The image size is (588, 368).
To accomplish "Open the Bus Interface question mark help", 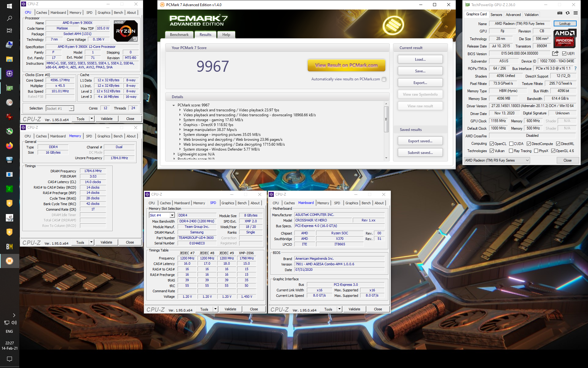I will click(x=575, y=68).
